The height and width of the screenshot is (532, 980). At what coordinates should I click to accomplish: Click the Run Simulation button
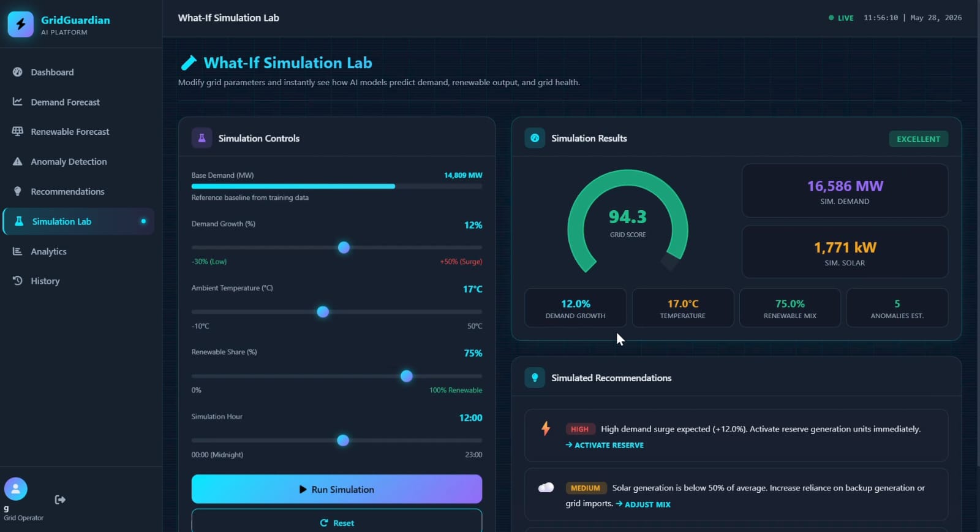[337, 489]
